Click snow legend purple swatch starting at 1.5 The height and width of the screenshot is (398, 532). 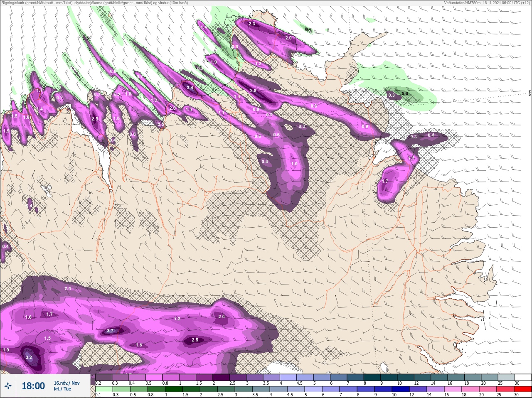pos(203,377)
